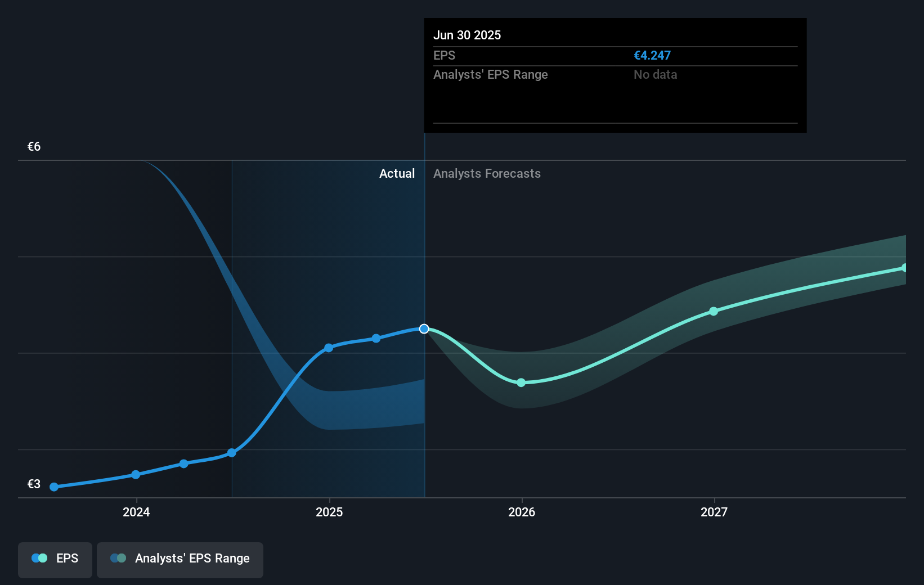Select the highlighted Jun 30 2025 data point
The image size is (924, 585).
click(424, 329)
